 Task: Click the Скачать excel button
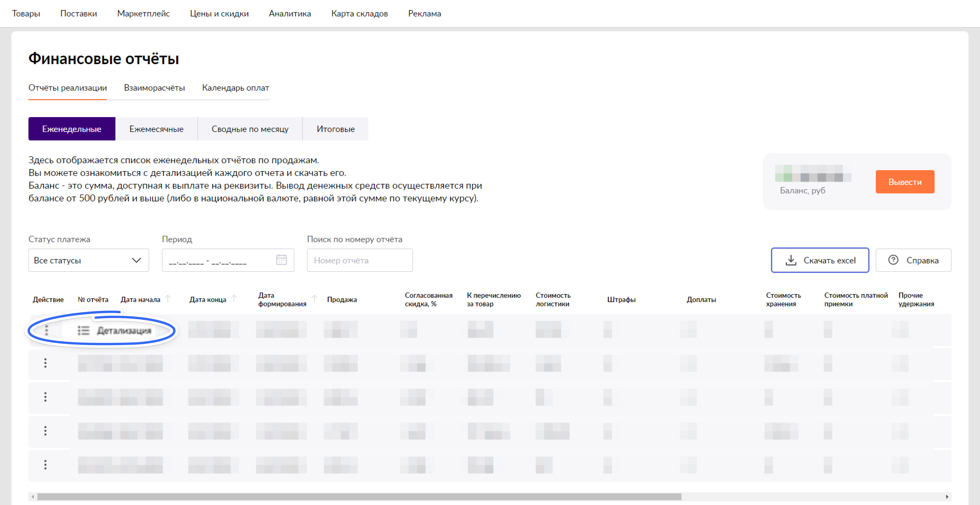(820, 260)
